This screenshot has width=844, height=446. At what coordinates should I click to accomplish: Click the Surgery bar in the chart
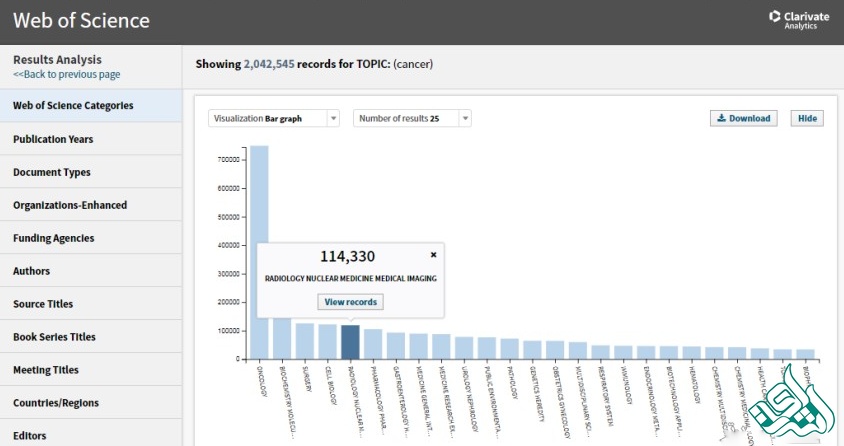pos(304,340)
